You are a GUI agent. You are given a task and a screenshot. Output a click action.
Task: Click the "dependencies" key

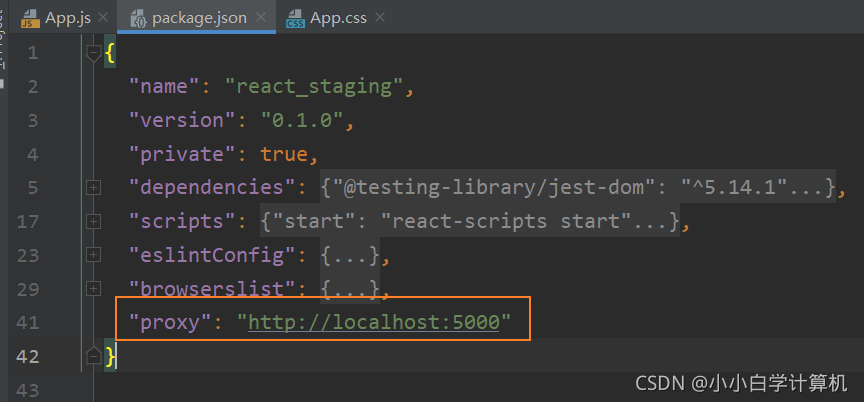coord(212,188)
